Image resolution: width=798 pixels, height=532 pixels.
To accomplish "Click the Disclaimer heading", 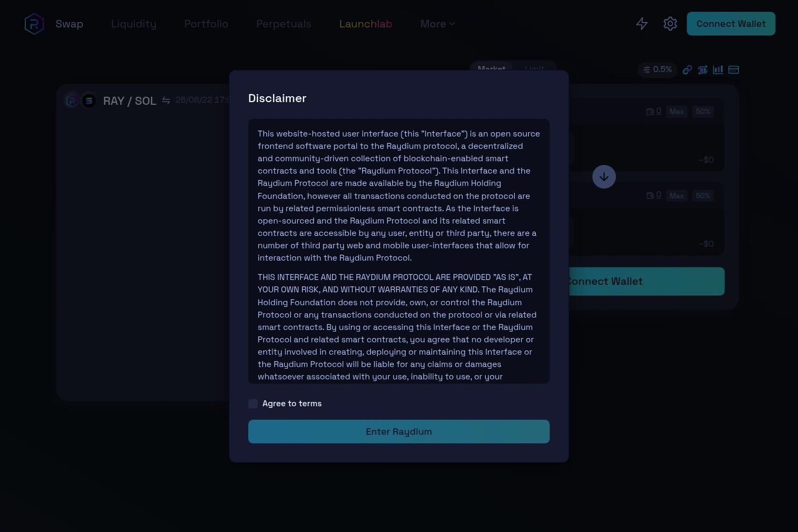I will [277, 98].
